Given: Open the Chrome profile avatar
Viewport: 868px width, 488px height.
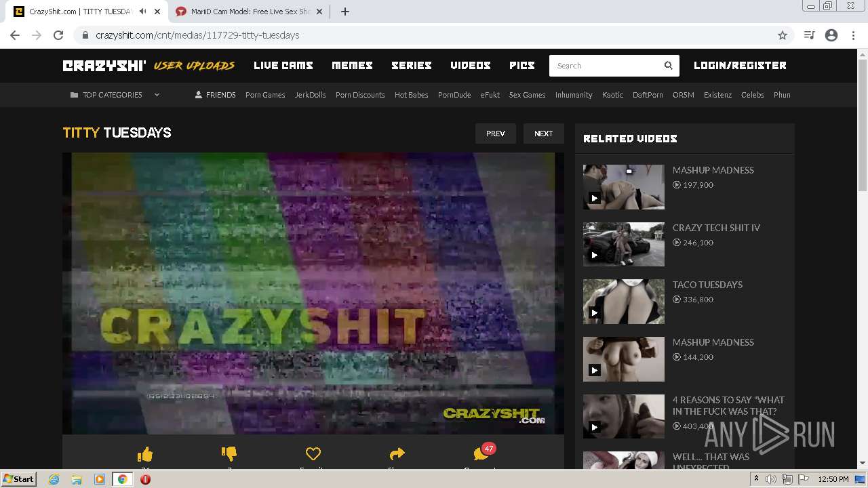Looking at the screenshot, I should [831, 35].
